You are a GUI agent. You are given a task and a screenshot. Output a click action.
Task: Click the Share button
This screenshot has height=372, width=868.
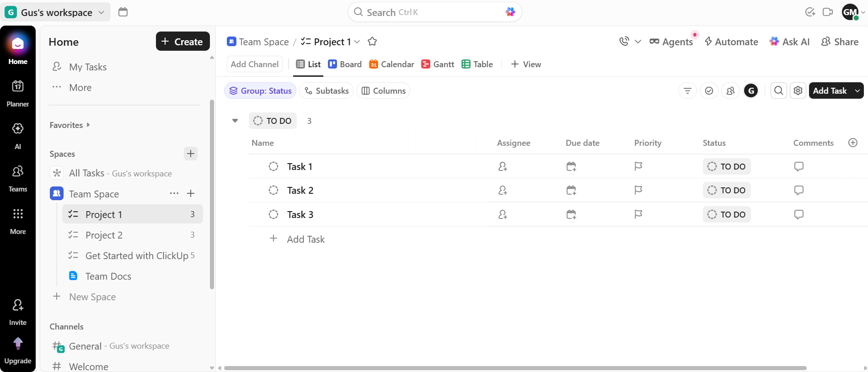click(x=840, y=42)
